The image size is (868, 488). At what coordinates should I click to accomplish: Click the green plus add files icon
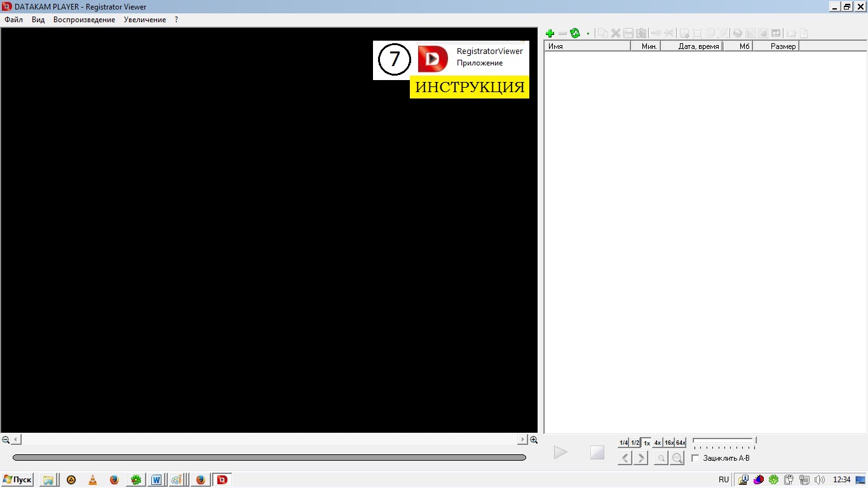click(x=550, y=34)
